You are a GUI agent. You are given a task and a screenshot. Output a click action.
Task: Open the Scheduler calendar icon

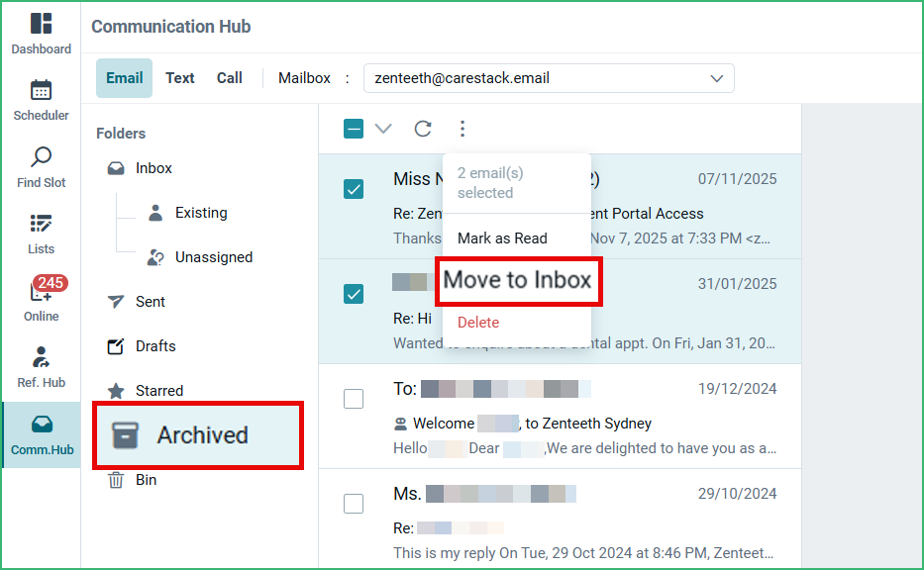(42, 90)
